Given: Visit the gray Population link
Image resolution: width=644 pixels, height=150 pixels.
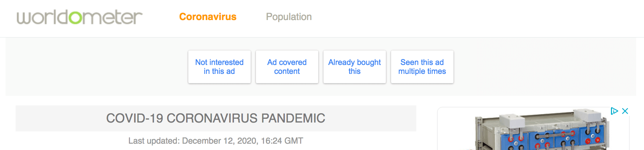Looking at the screenshot, I should point(289,17).
